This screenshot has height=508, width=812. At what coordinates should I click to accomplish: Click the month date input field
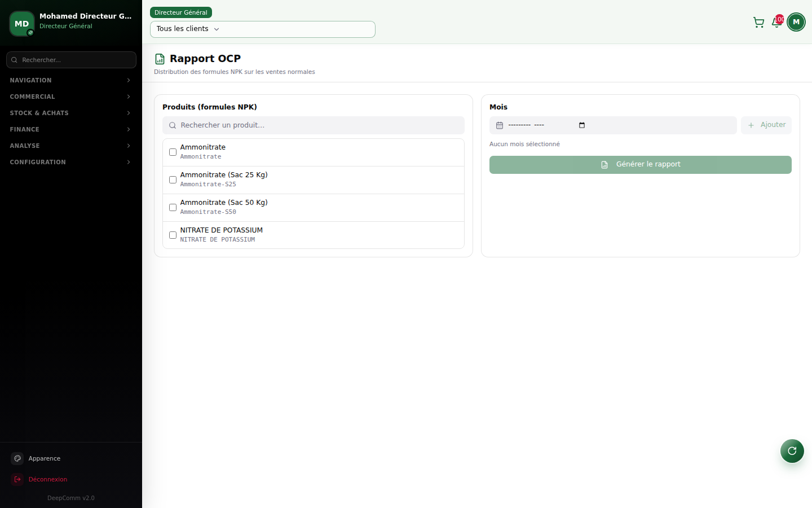pyautogui.click(x=613, y=125)
